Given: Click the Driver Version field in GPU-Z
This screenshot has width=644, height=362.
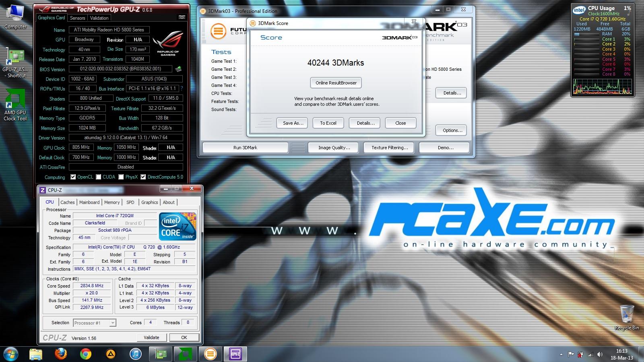Looking at the screenshot, I should click(126, 138).
